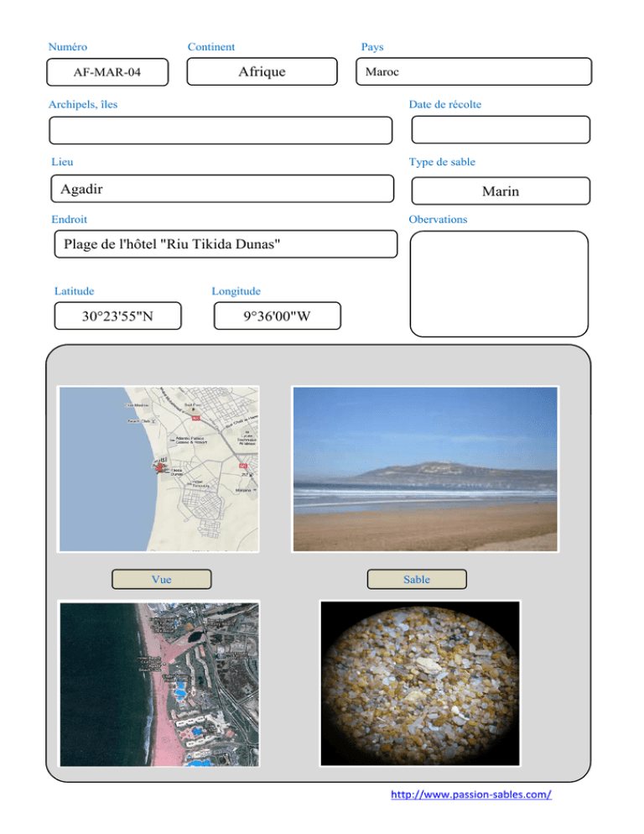Click the Pays field showing Maroc
This screenshot has height=834, width=644.
click(x=474, y=71)
